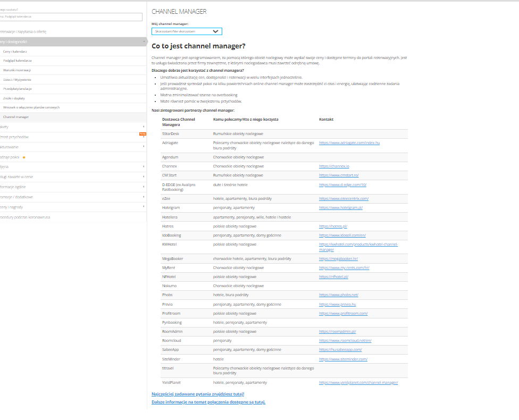Click the orange dot beside 'Rodzaje pokoi'
The image size is (519, 420).
24,157
